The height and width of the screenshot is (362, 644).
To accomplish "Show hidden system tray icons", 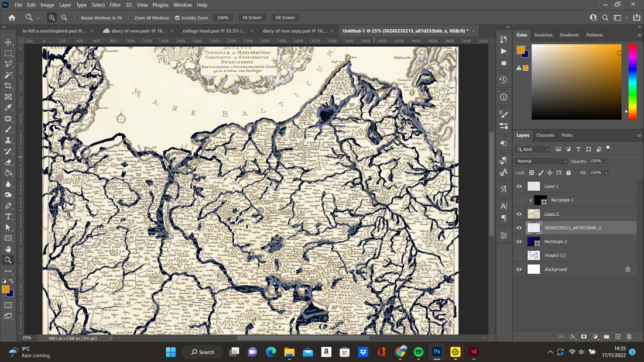I will [x=550, y=352].
